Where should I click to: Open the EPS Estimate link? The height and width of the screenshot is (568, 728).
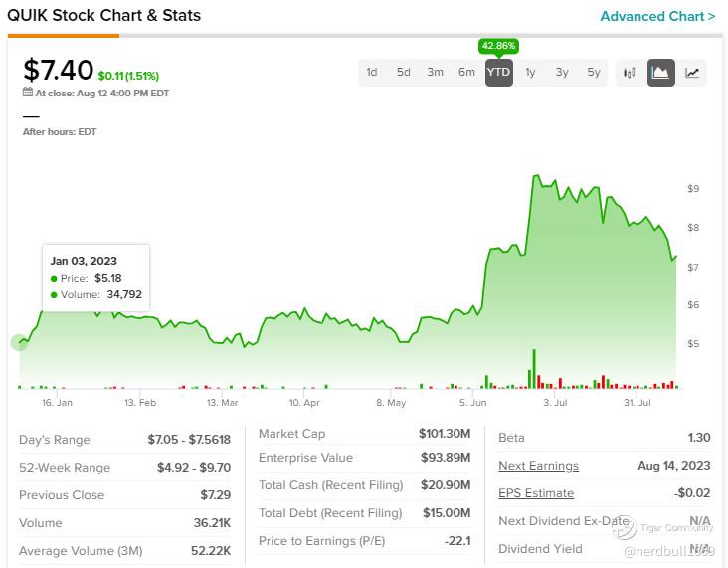[536, 493]
